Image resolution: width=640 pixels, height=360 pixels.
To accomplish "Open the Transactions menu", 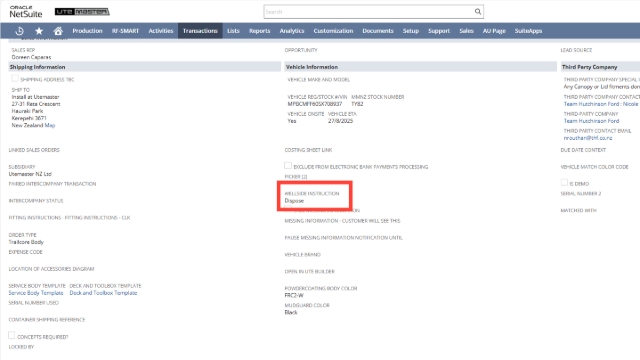I will pos(200,31).
